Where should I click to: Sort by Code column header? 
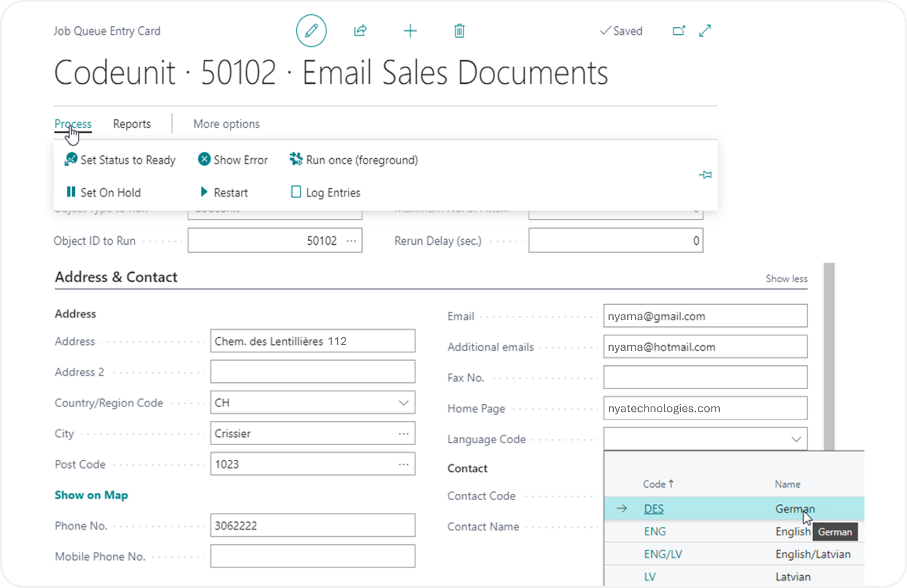click(658, 484)
